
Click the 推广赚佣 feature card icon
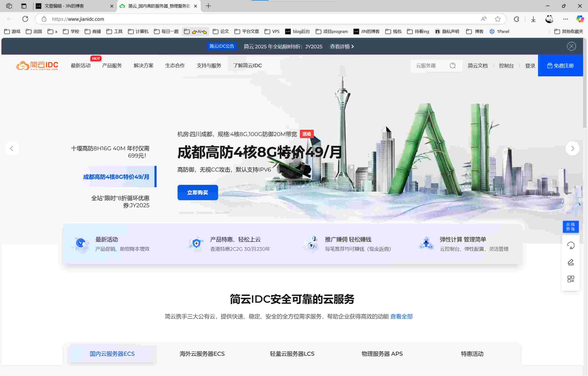pos(312,243)
